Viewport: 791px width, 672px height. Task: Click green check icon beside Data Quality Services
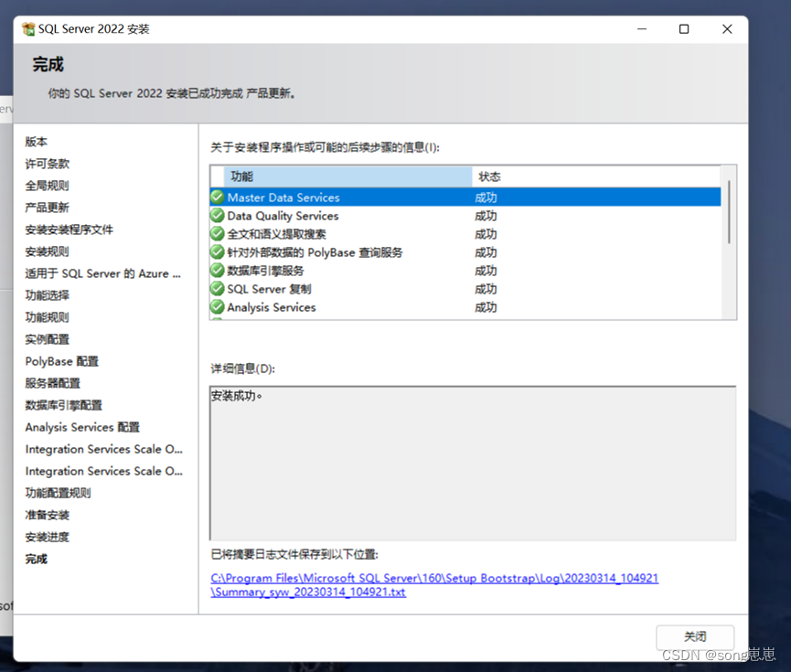click(x=218, y=216)
